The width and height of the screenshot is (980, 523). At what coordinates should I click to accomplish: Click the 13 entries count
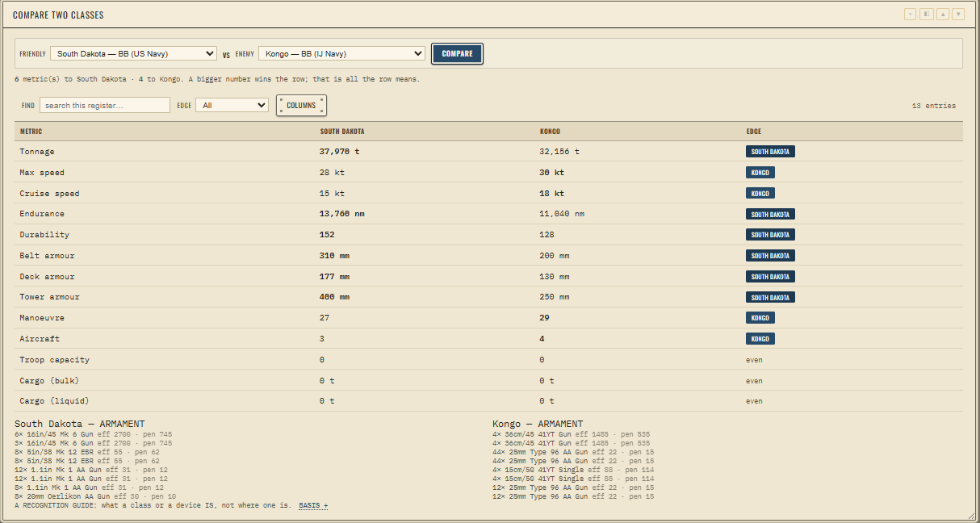click(x=933, y=105)
